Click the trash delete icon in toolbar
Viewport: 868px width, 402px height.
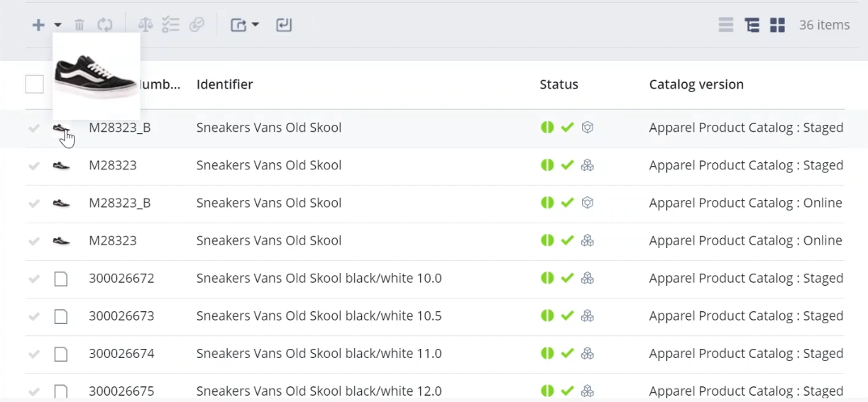tap(79, 25)
